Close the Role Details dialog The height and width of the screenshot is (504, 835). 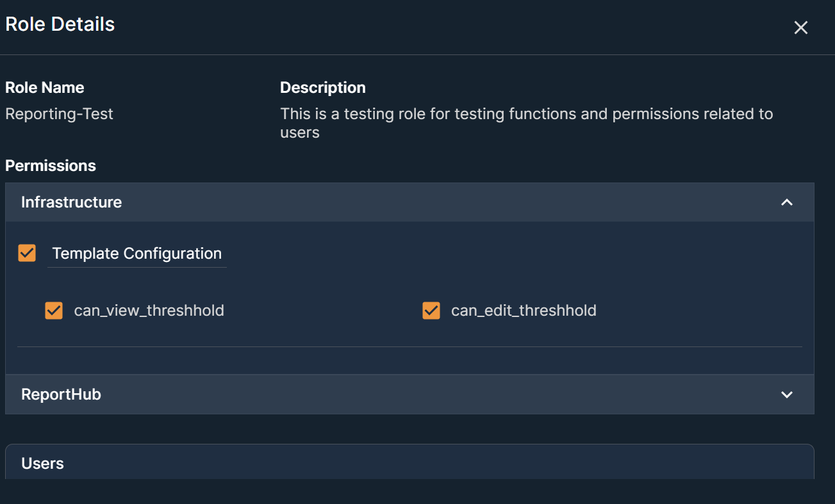point(800,28)
